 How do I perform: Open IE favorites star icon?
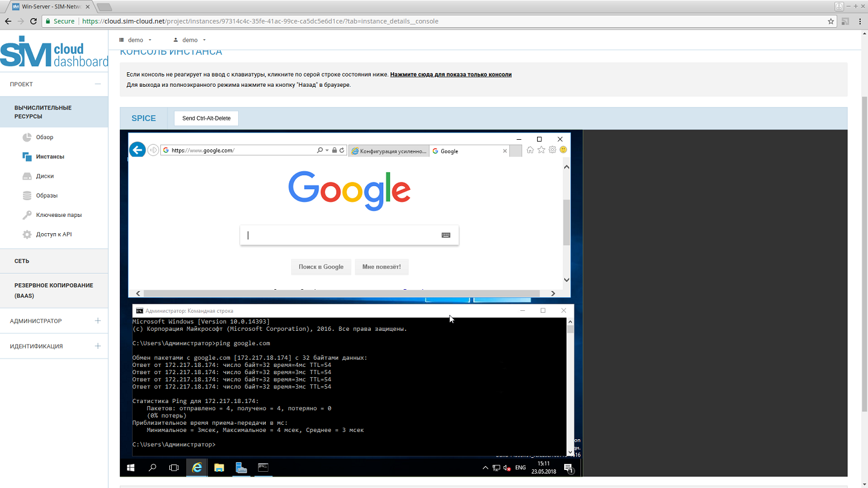tap(541, 150)
